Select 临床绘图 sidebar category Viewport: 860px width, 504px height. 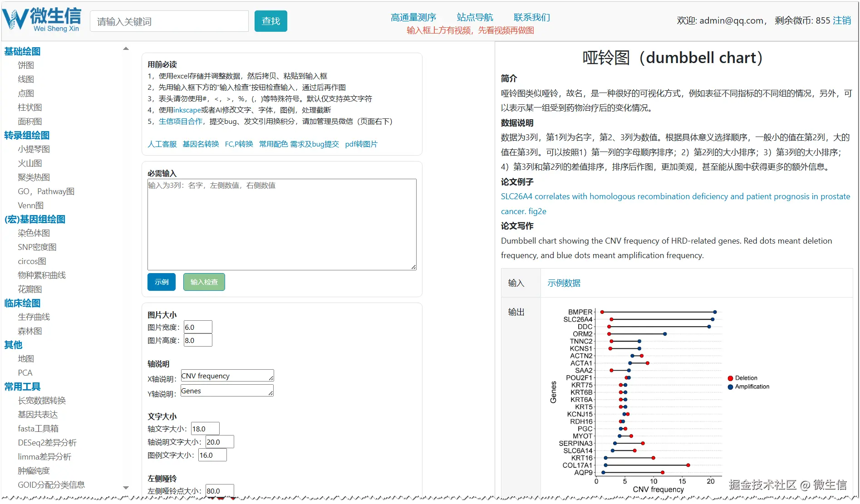point(22,303)
